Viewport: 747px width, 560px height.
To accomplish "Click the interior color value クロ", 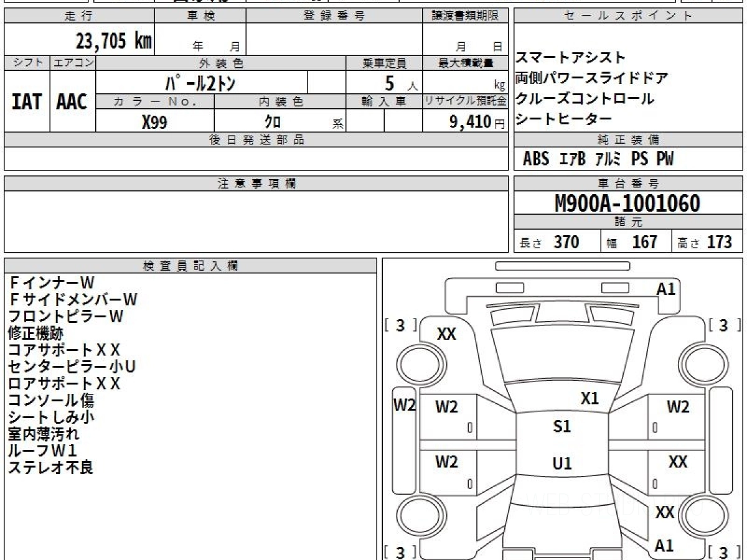I will tap(273, 123).
